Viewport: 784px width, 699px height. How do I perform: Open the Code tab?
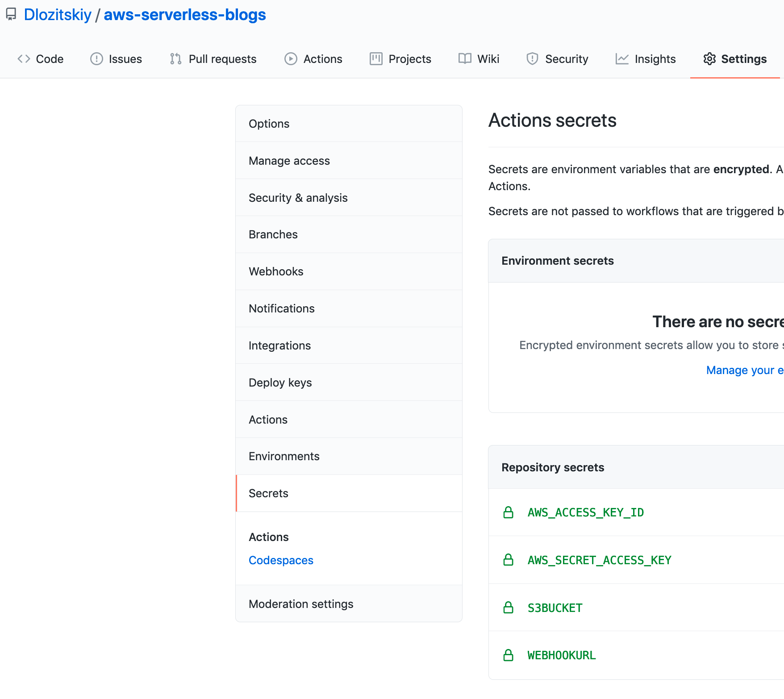click(x=41, y=59)
